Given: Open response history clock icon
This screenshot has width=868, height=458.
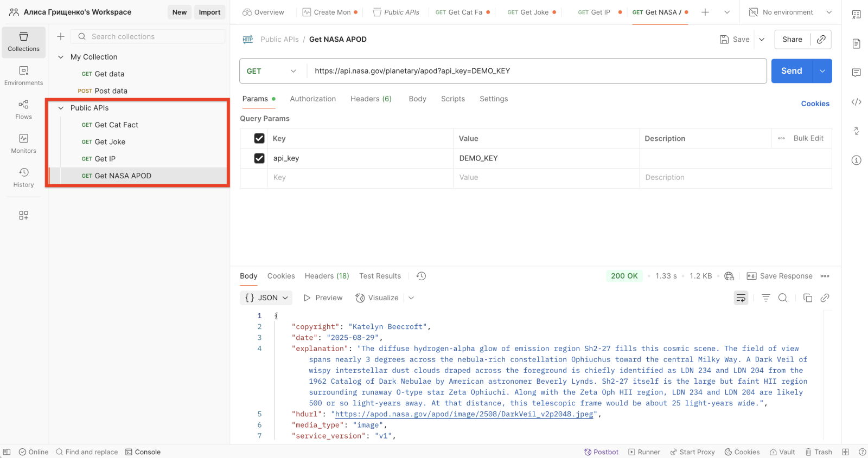Looking at the screenshot, I should (421, 276).
